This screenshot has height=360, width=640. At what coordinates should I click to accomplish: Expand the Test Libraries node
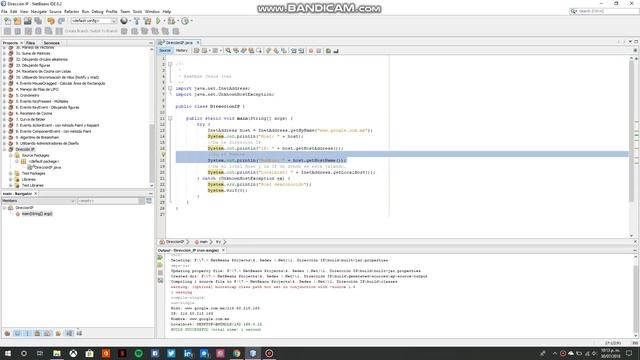(x=11, y=185)
